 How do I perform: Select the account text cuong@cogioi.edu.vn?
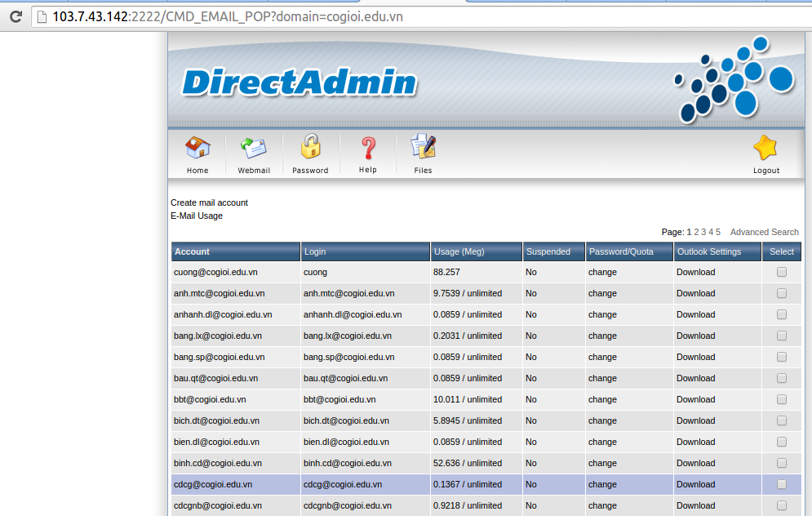pos(215,272)
